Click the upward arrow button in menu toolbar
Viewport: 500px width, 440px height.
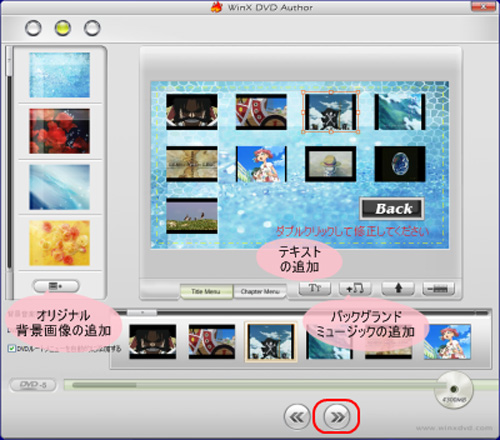click(398, 288)
